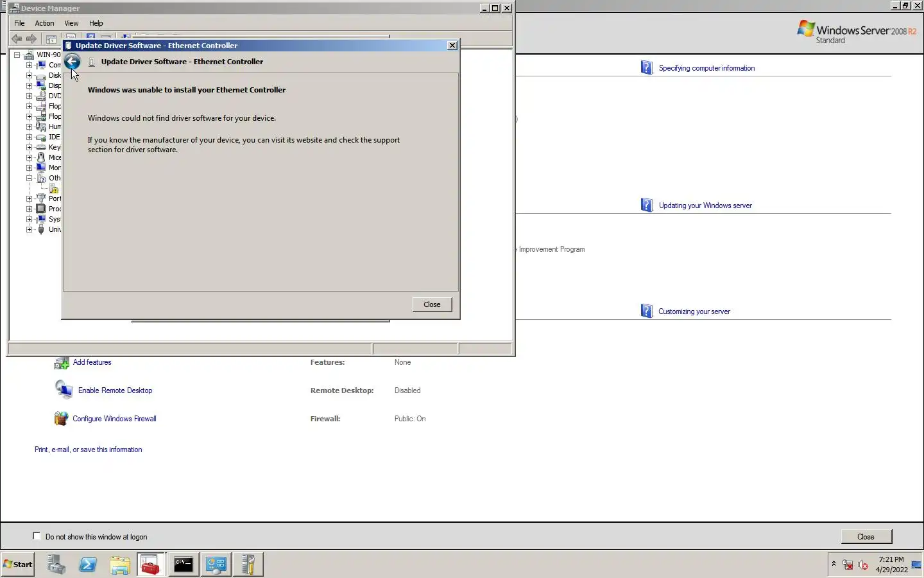This screenshot has width=924, height=578.
Task: Open help for Updating your Windows server
Action: 705,206
